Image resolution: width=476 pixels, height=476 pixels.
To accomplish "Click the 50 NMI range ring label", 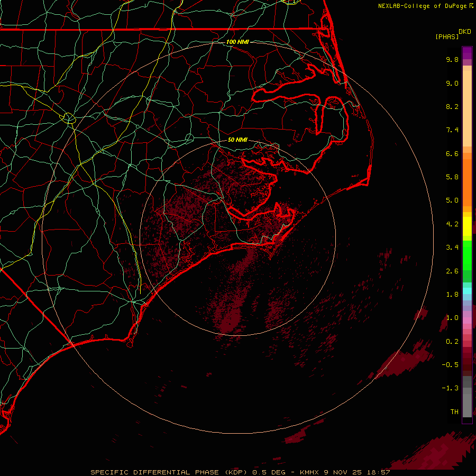I will 237,140.
